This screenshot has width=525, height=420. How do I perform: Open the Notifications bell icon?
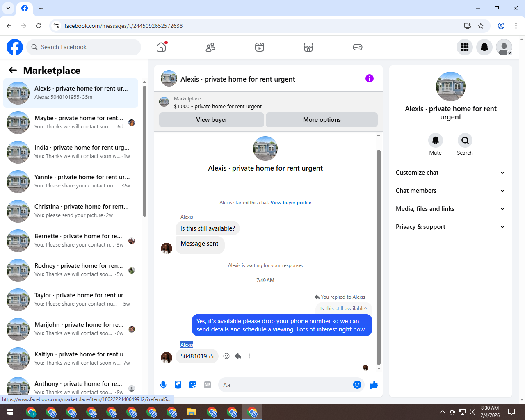click(484, 47)
